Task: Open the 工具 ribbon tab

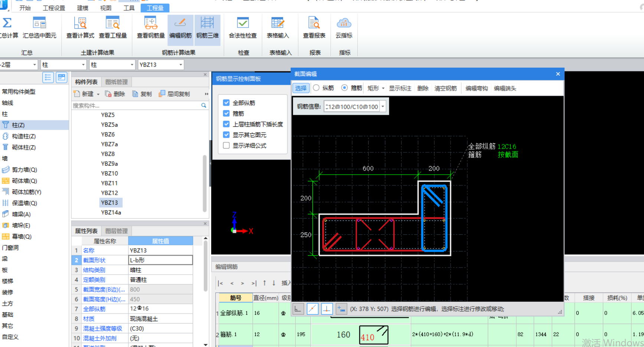Action: [x=129, y=8]
